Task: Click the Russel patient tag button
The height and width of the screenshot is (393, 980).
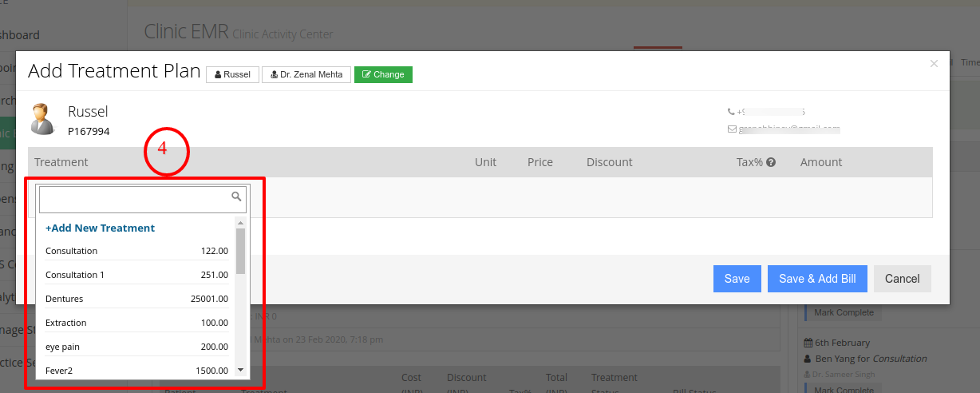Action: click(232, 74)
